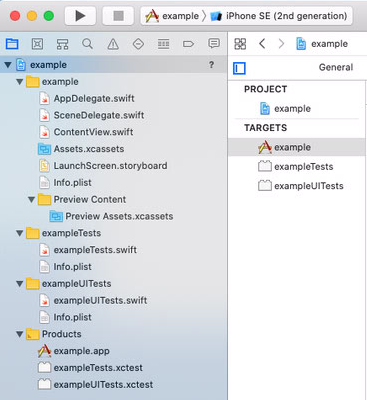
Task: Run the project with the Play button
Action: pyautogui.click(x=80, y=16)
